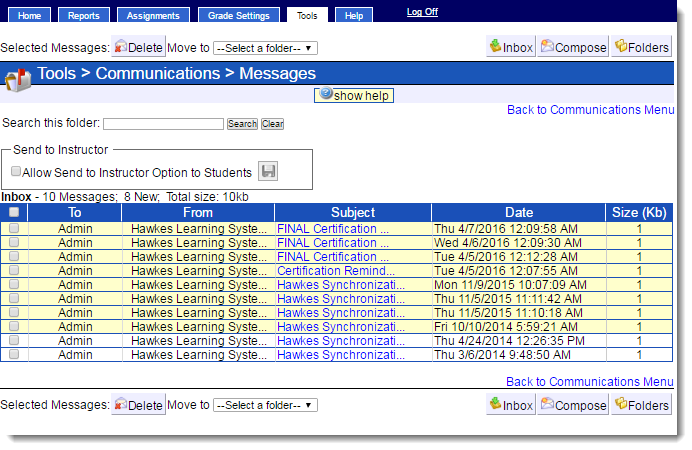Select the Tools tab
Screen dimensions: 692x450
(x=307, y=15)
